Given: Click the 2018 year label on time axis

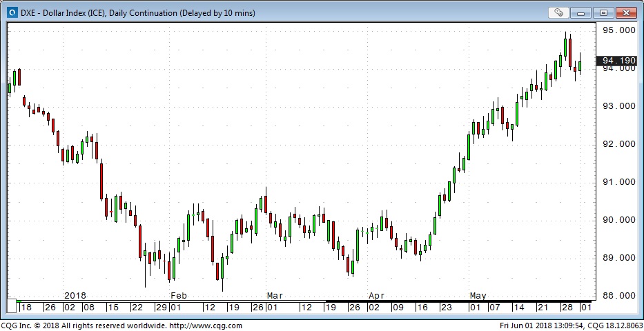Looking at the screenshot, I should [x=75, y=295].
